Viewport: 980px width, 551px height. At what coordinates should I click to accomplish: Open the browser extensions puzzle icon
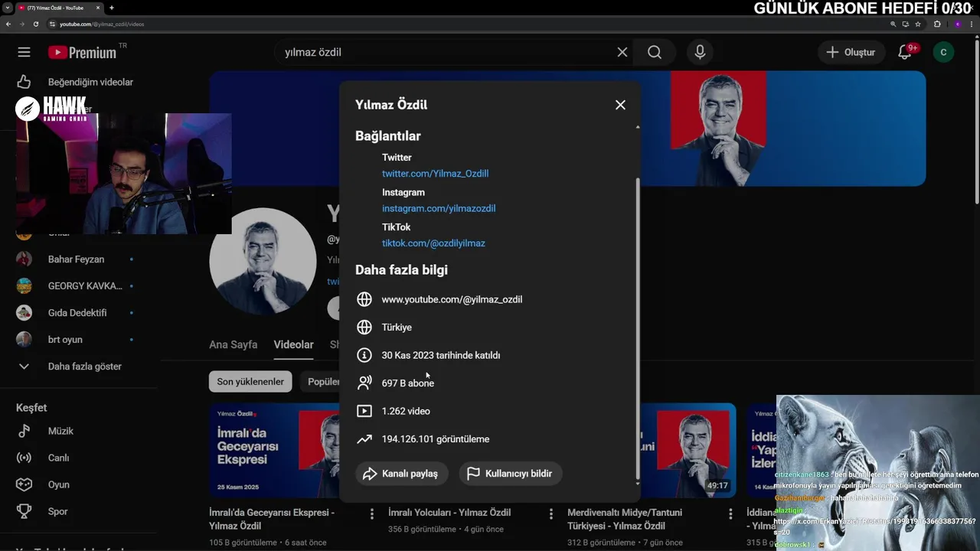(937, 24)
